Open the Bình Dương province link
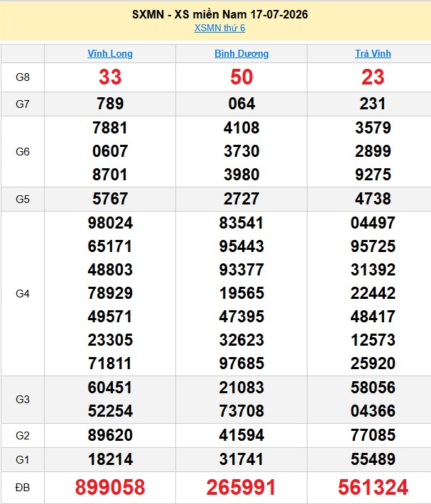The width and height of the screenshot is (431, 504). point(241,53)
